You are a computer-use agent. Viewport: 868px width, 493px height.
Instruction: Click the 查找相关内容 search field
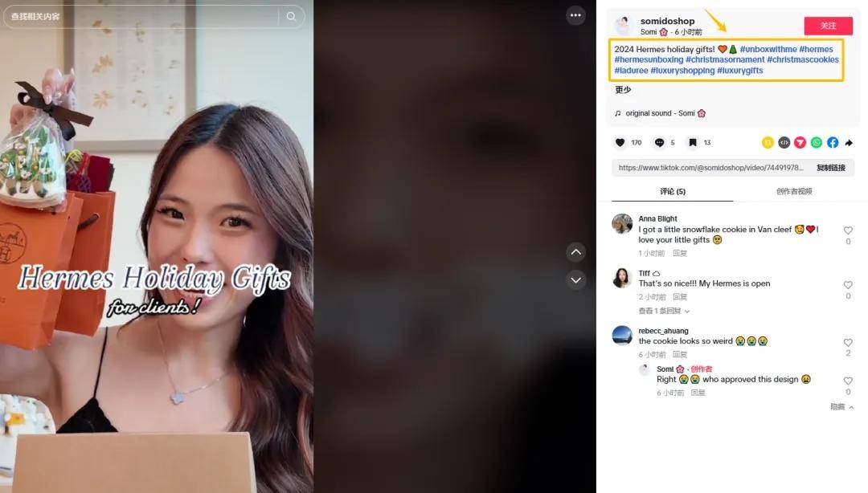154,17
